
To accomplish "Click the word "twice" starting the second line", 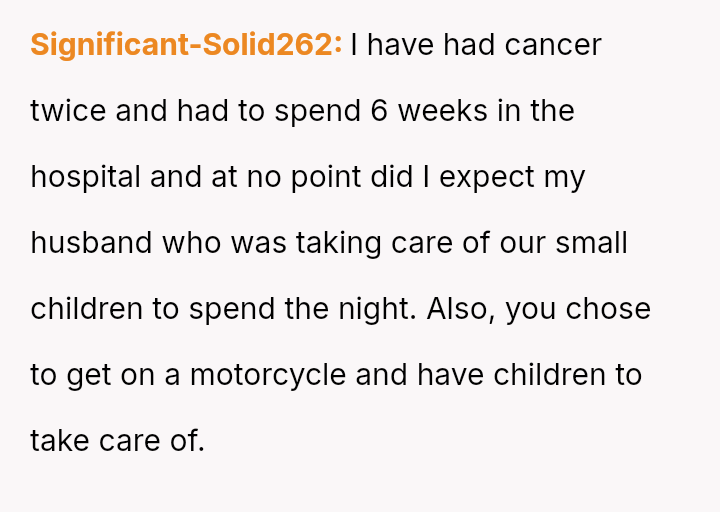I will click(x=68, y=111).
